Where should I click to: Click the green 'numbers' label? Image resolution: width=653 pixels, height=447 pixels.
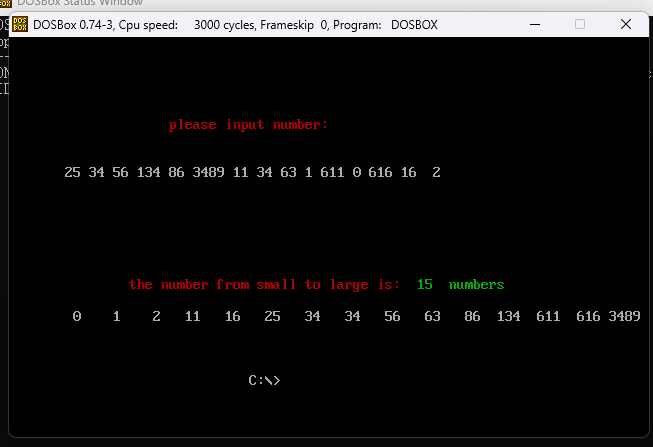(476, 285)
